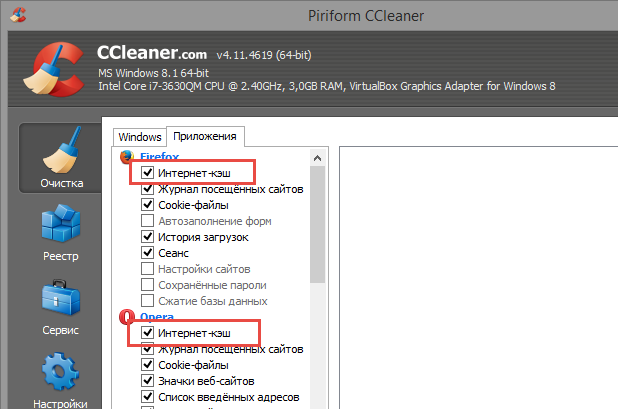Enable Сжатие базы данных checkbox
The width and height of the screenshot is (618, 409).
point(147,301)
